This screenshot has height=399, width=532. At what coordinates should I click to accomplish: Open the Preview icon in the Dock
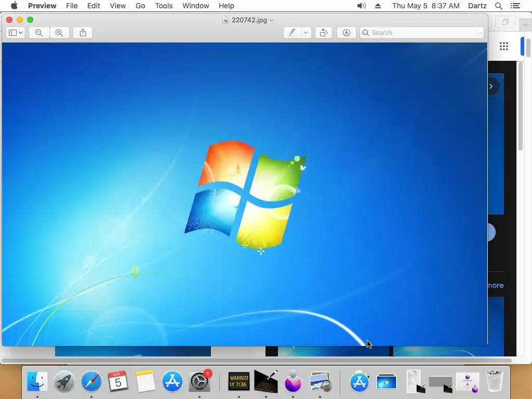tap(320, 381)
